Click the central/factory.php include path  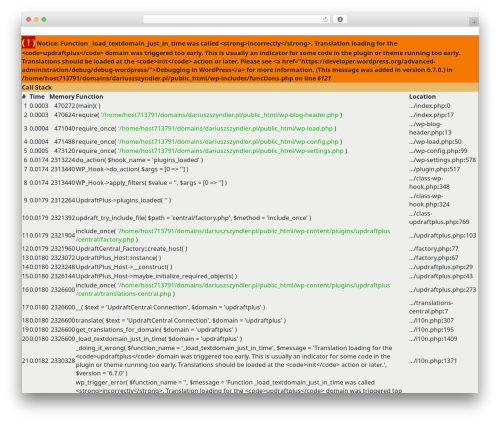(x=233, y=235)
